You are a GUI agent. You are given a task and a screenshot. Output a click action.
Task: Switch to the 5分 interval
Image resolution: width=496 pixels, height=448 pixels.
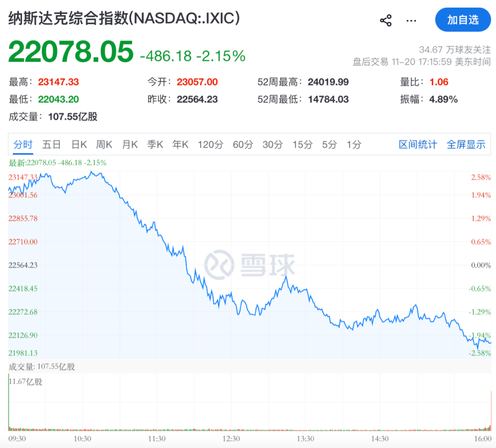329,145
